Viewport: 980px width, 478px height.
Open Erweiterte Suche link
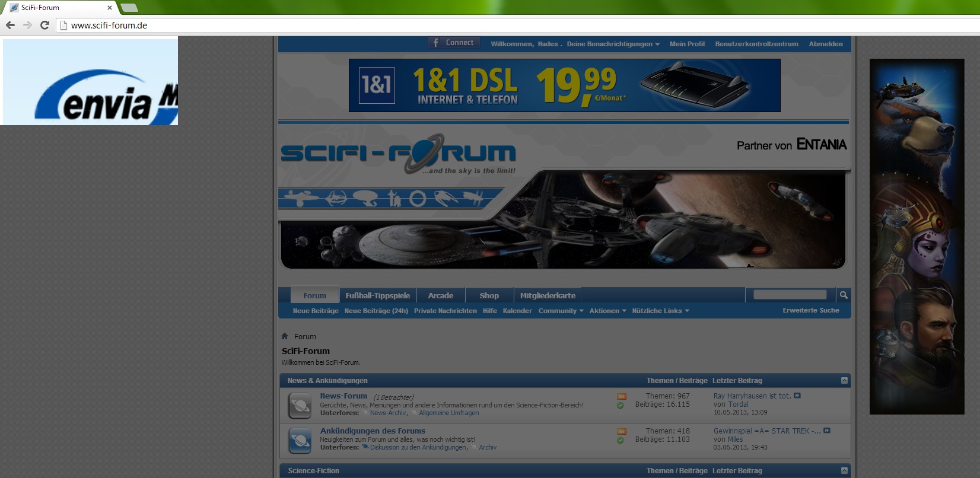click(810, 310)
